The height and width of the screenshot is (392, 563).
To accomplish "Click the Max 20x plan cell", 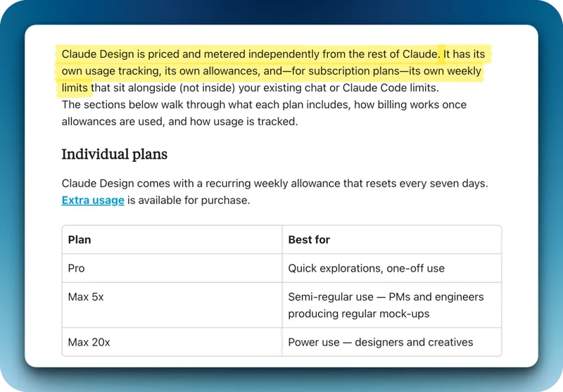I will [89, 343].
